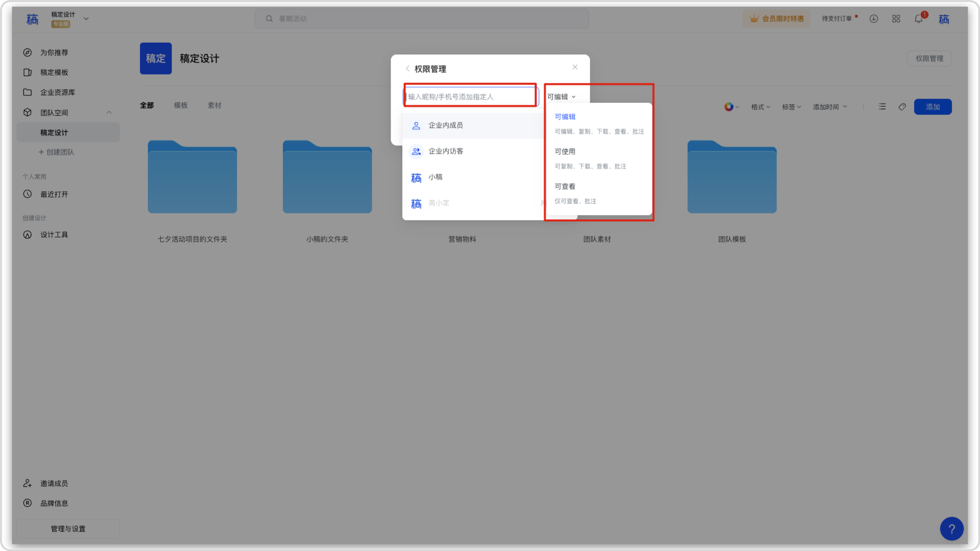Choose the 可编辑 permission option

(x=565, y=117)
